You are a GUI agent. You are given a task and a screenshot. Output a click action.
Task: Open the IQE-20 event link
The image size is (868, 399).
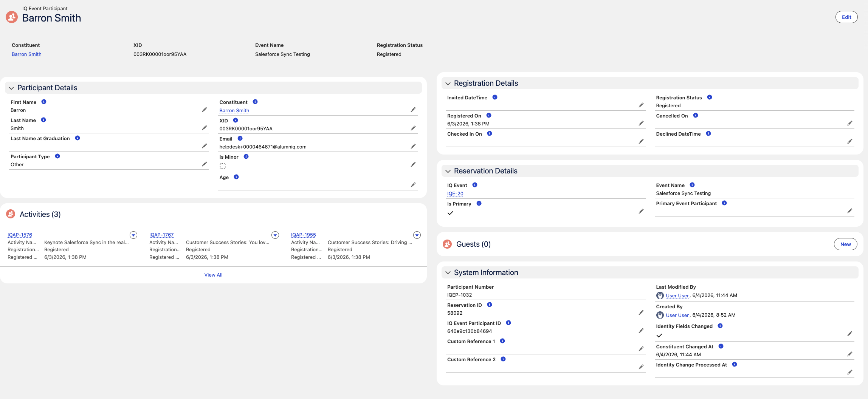click(455, 193)
